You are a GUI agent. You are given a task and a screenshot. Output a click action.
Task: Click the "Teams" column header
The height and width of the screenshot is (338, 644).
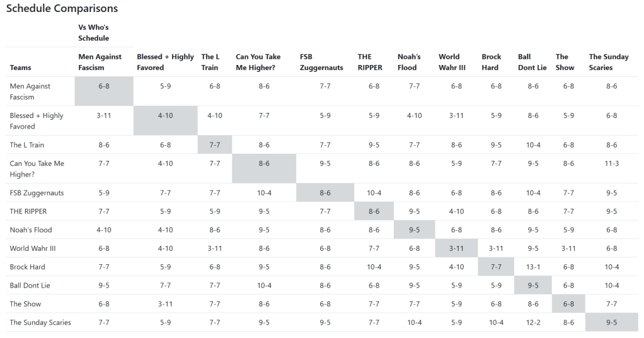coord(21,67)
